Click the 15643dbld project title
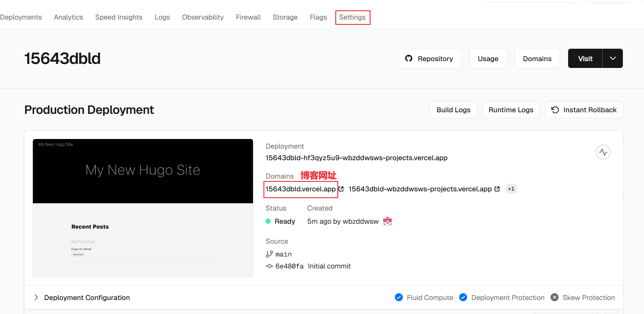 [62, 59]
